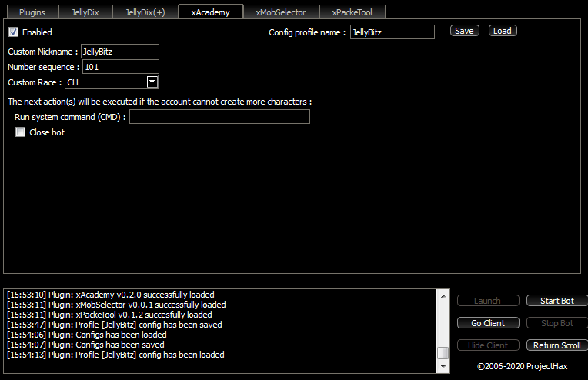Click the Number sequence input box
This screenshot has height=380, width=588.
[x=119, y=67]
